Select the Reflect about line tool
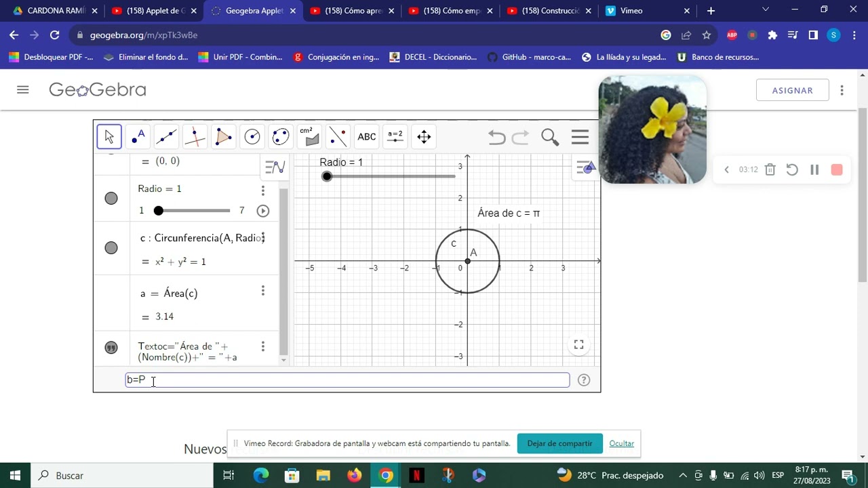The image size is (868, 488). coord(338,137)
